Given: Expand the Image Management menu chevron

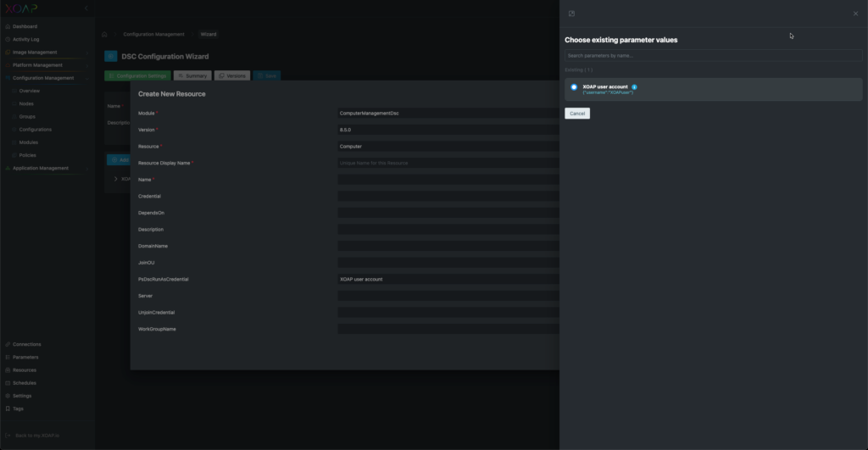Looking at the screenshot, I should click(x=87, y=53).
